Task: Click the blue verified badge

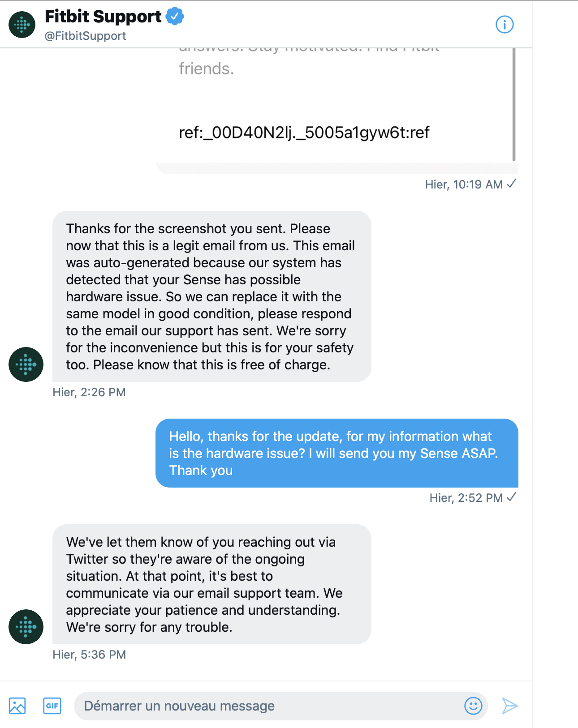Action: [x=175, y=17]
